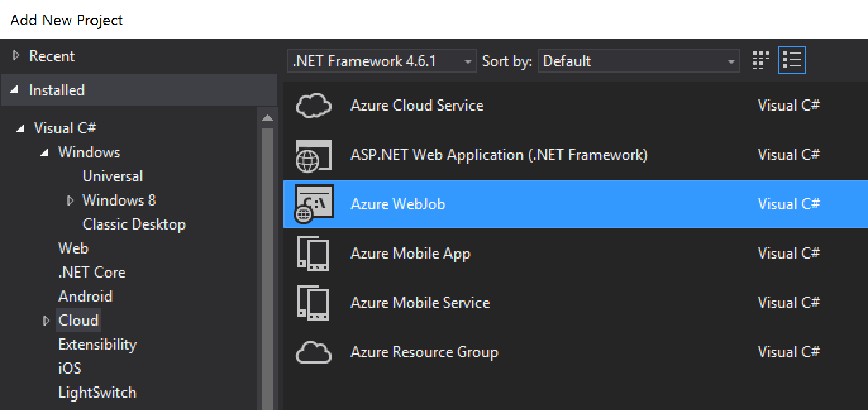Screen dimensions: 868x411
Task: Switch to medium icons list view
Action: [x=792, y=61]
